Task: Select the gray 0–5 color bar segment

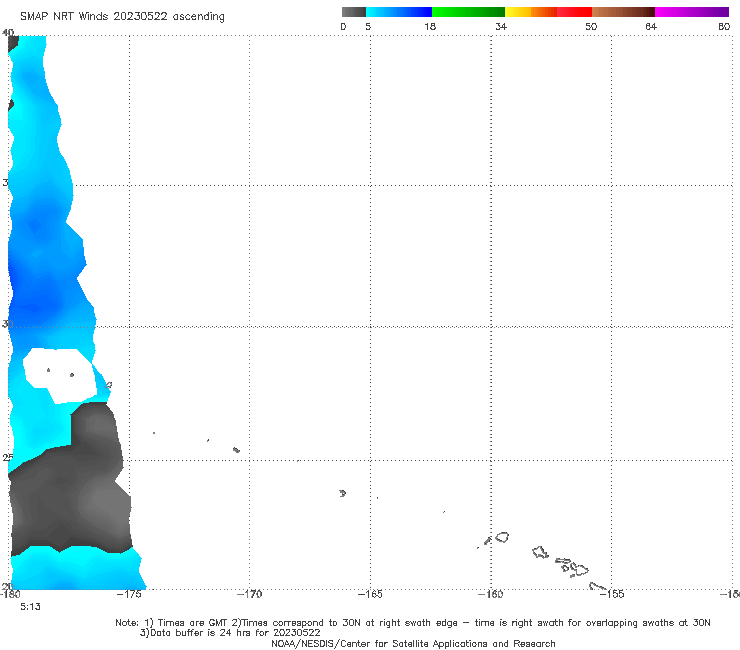Action: point(354,12)
